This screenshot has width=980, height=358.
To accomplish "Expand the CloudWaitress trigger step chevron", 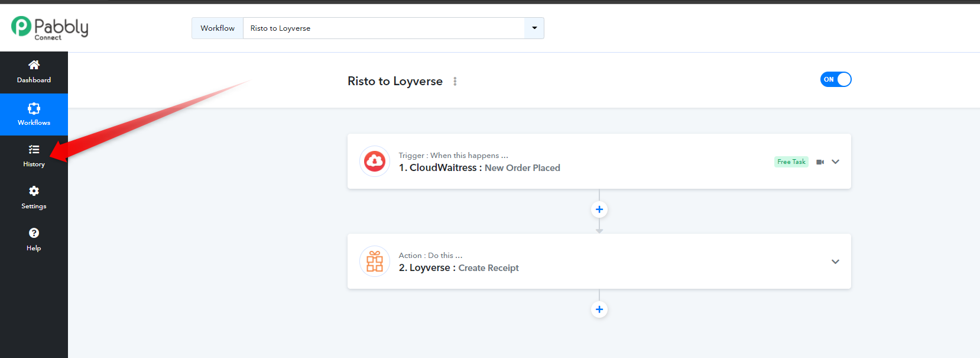I will [x=835, y=162].
